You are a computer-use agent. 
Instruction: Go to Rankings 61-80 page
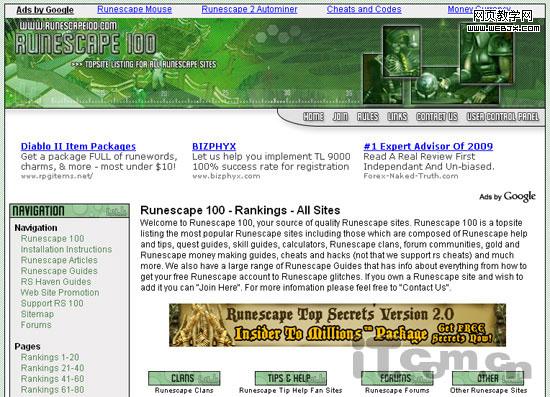pos(52,390)
